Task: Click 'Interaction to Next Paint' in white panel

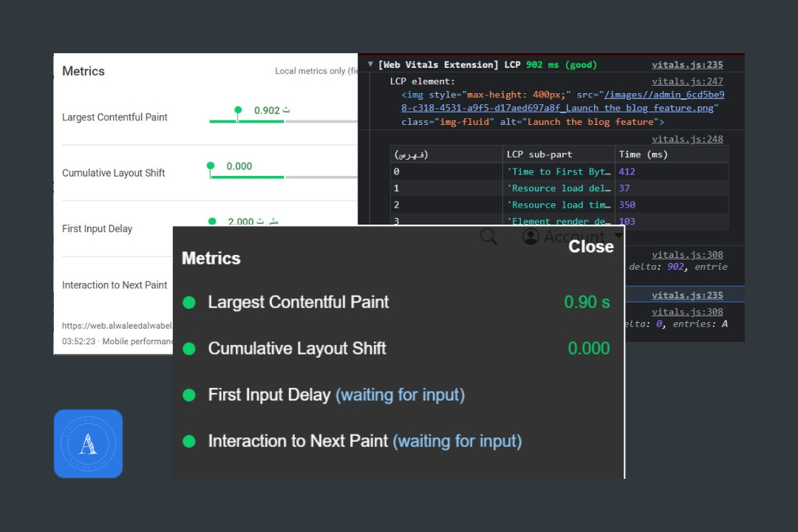Action: 115,285
